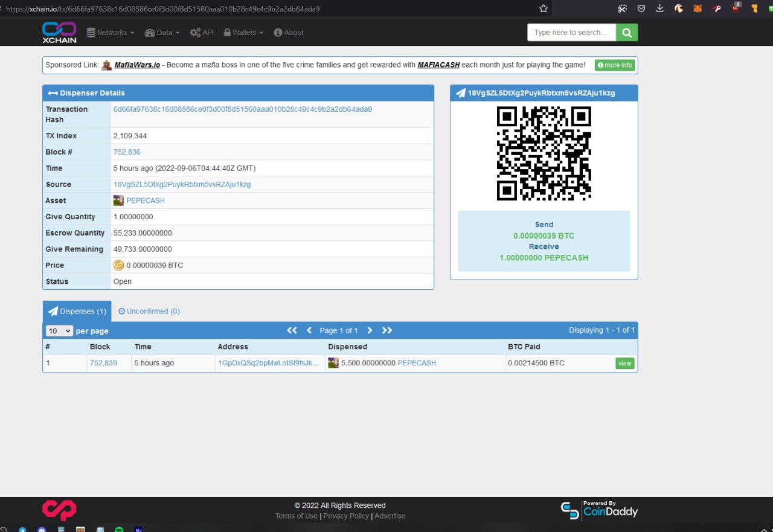Click the 0.00000039 BTC send amount
Image resolution: width=773 pixels, height=532 pixels.
tap(544, 236)
